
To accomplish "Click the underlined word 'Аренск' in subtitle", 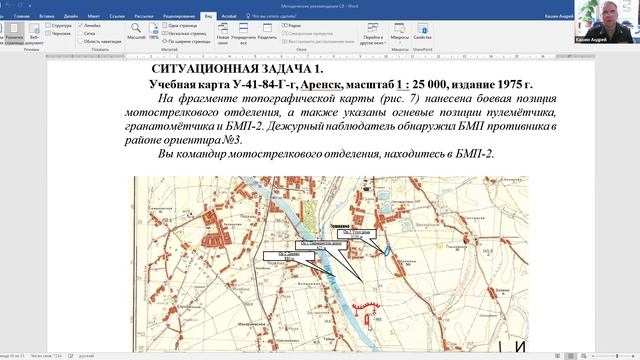I will coord(321,84).
